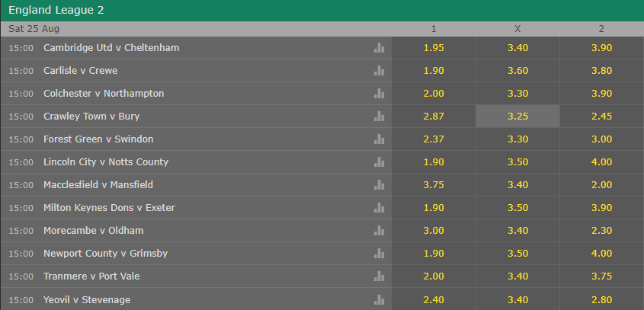Select Oldham away win odds 2.30
This screenshot has height=310, width=644.
pyautogui.click(x=601, y=230)
